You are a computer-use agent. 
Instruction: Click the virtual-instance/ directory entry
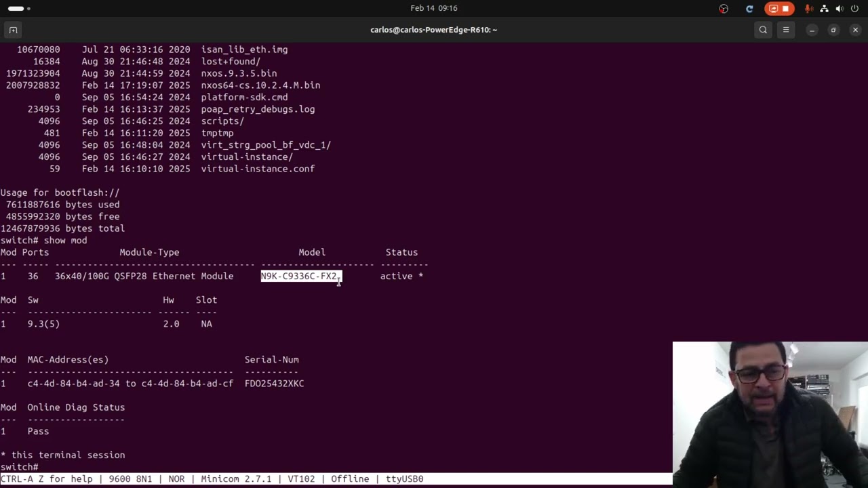(247, 157)
